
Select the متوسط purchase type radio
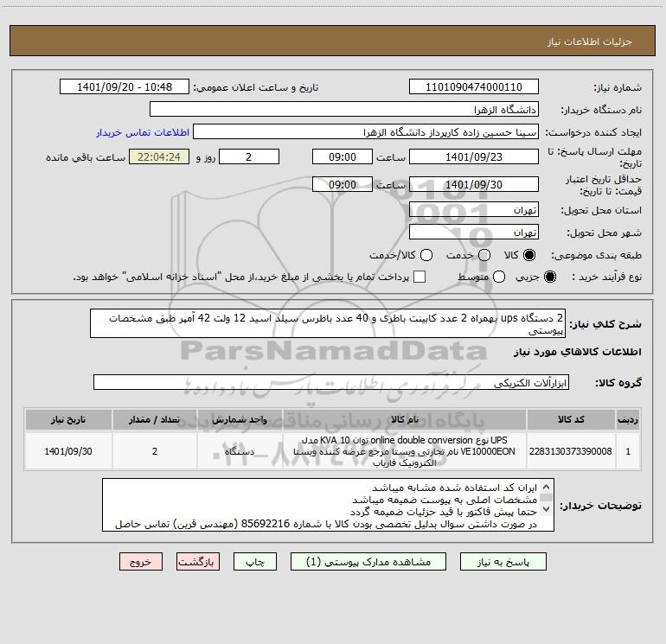[x=499, y=277]
